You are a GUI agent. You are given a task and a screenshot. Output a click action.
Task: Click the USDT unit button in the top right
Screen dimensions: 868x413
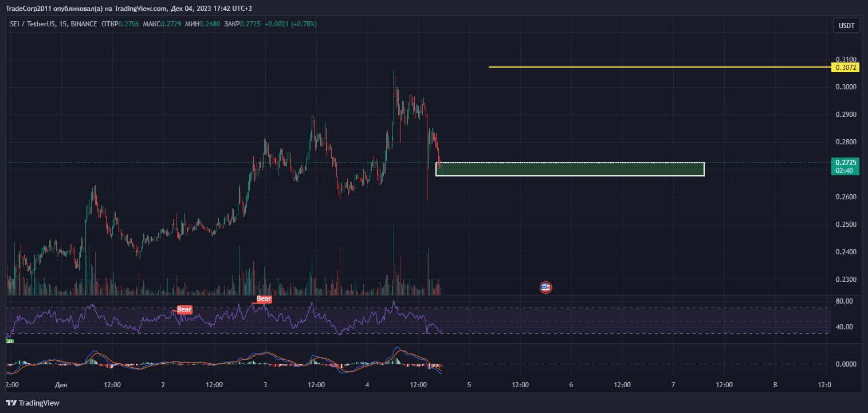click(x=846, y=25)
